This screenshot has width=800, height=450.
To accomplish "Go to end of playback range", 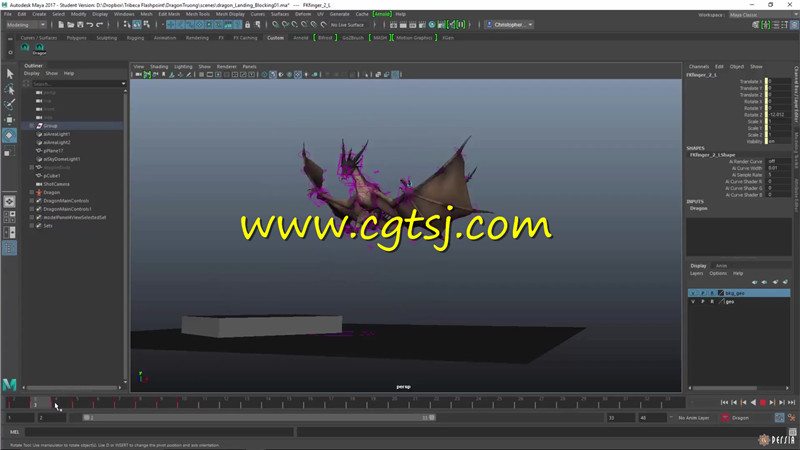I will pyautogui.click(x=791, y=403).
